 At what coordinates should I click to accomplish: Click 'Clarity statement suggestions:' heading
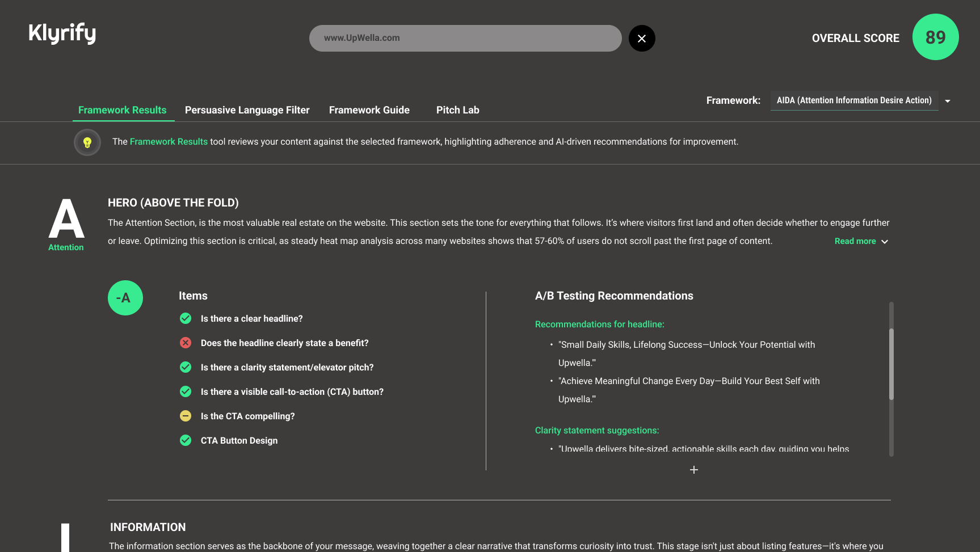(597, 431)
